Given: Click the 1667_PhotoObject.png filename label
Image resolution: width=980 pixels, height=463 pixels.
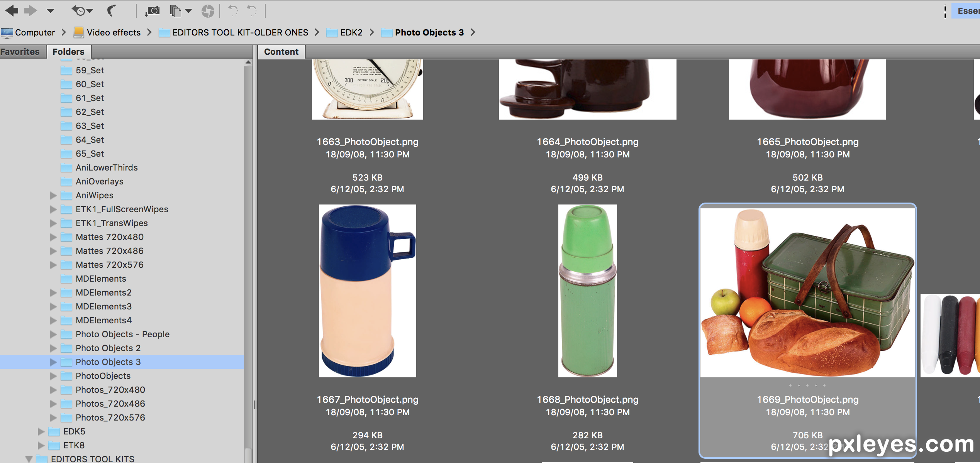Looking at the screenshot, I should [x=368, y=400].
